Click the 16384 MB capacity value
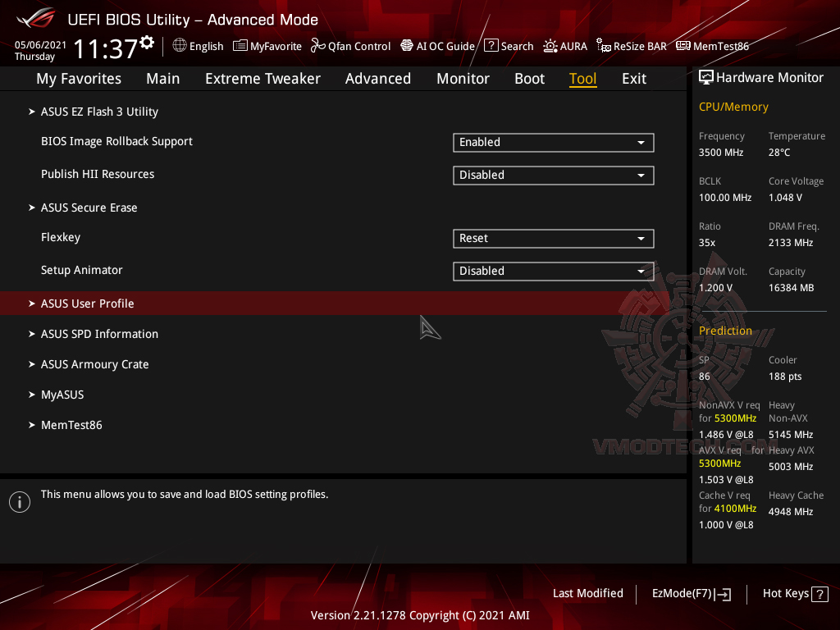 point(792,288)
